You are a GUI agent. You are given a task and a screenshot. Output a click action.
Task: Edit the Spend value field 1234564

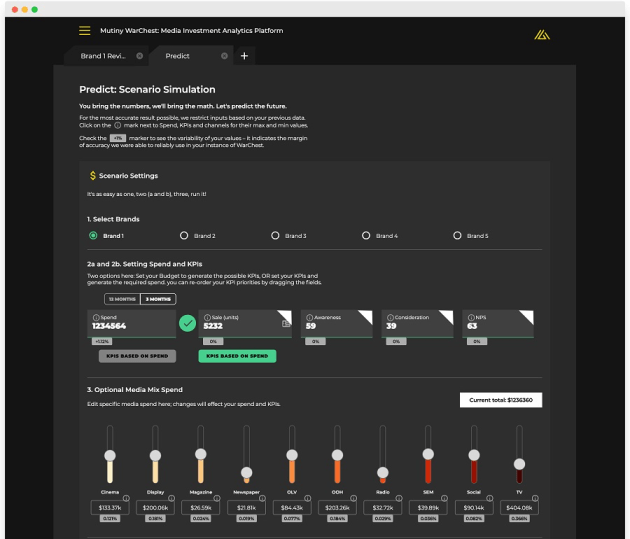[x=131, y=323]
